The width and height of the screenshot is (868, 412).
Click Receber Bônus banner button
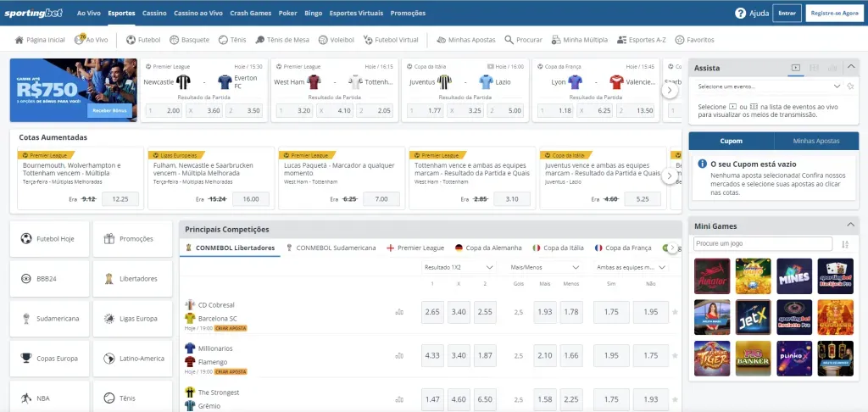[x=109, y=110]
